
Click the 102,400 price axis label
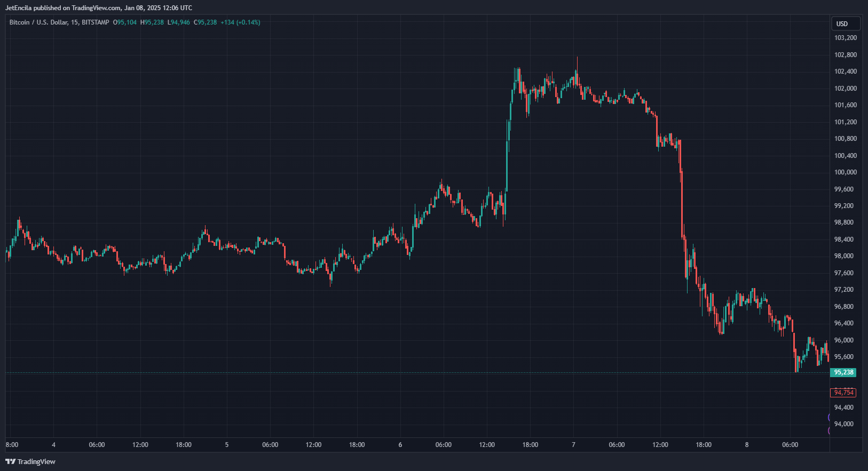pyautogui.click(x=846, y=71)
